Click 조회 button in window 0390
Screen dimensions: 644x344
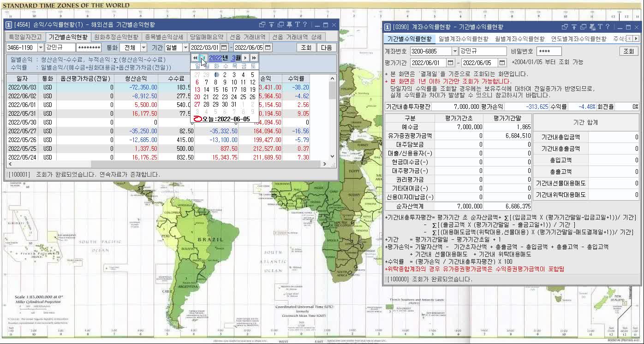click(628, 51)
